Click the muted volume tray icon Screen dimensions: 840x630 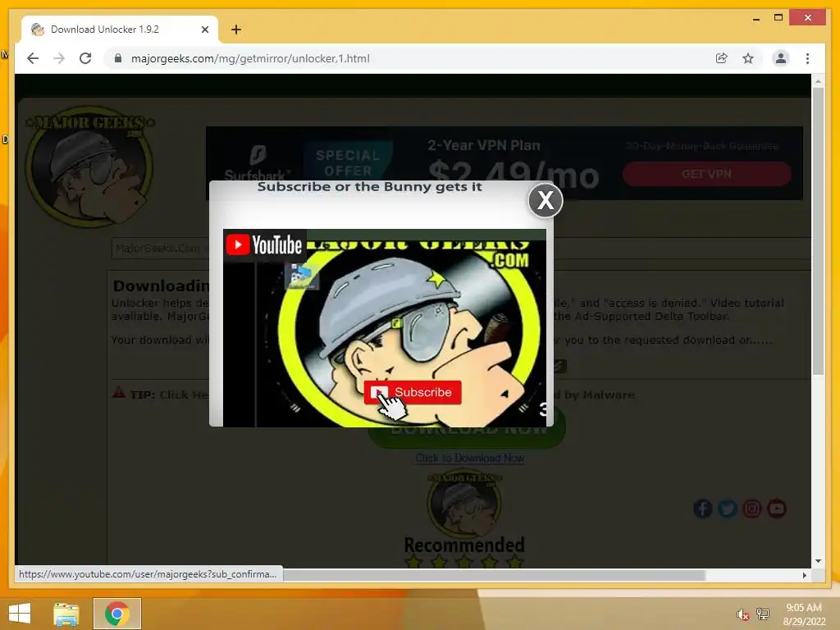[742, 614]
